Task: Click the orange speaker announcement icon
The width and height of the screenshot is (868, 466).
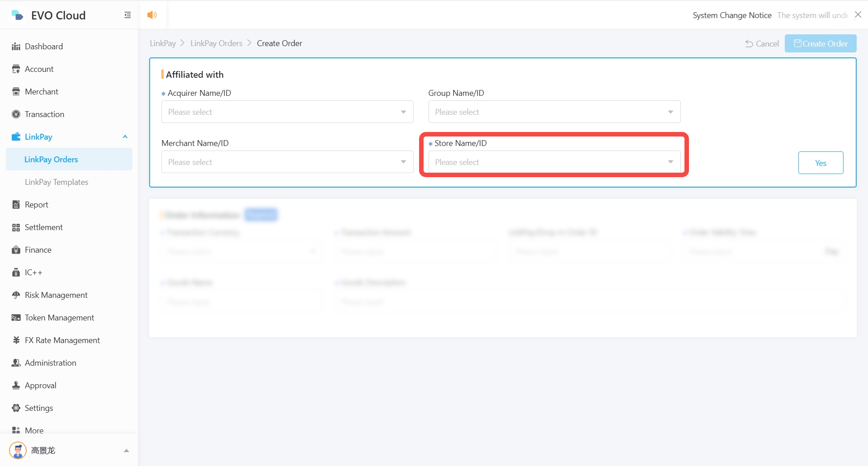Action: point(152,15)
